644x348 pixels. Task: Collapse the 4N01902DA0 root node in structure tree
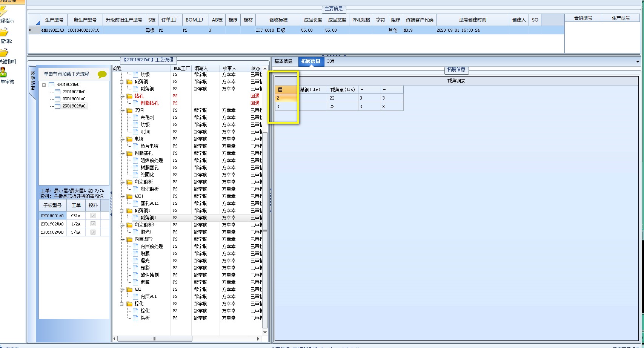point(45,85)
